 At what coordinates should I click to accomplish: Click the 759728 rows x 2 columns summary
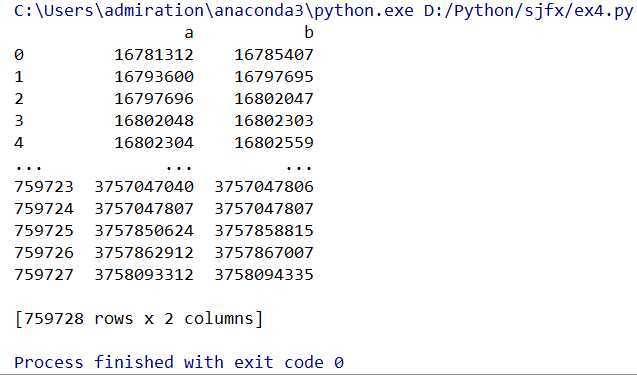(x=139, y=319)
